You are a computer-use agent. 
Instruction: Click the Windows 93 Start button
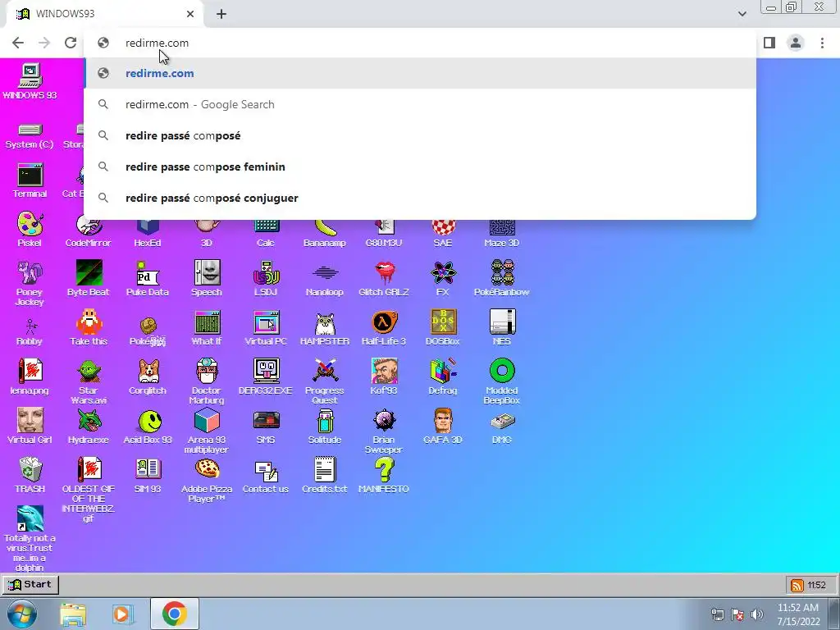(30, 584)
